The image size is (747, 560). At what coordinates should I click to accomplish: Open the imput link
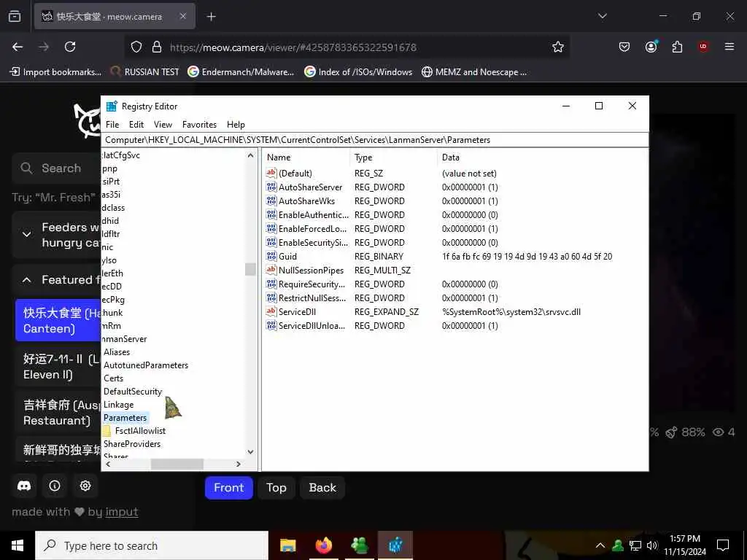coord(122,512)
